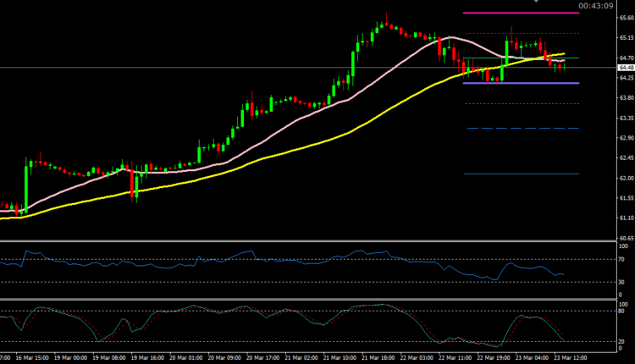The height and width of the screenshot is (364, 635).
Task: Click the '21 Mar 18:00' time axis label
Action: tap(379, 358)
